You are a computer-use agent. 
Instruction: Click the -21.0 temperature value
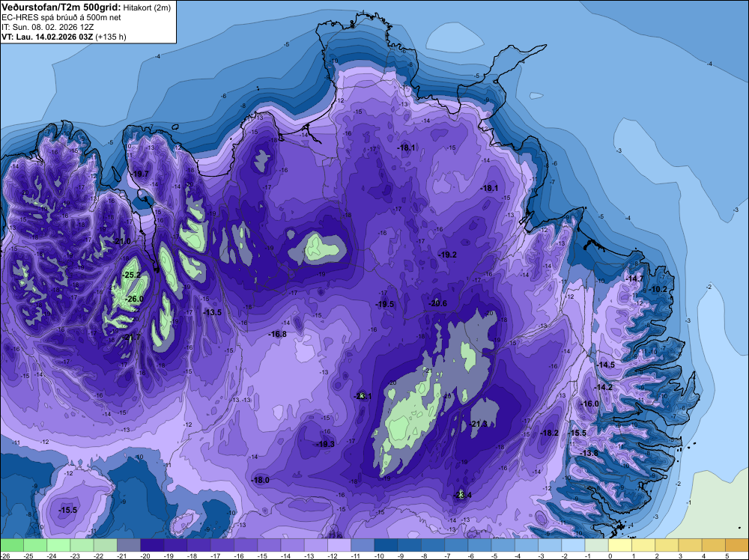tap(122, 241)
